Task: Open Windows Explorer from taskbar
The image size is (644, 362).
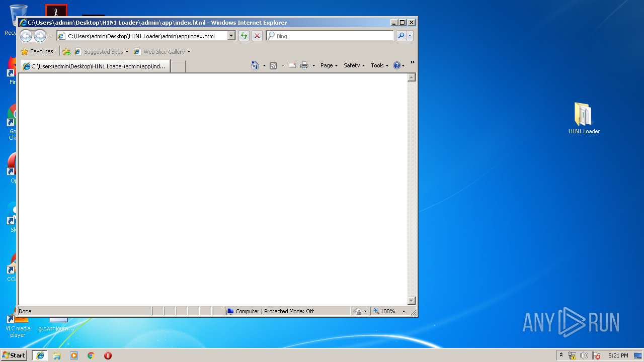Action: tap(57, 355)
